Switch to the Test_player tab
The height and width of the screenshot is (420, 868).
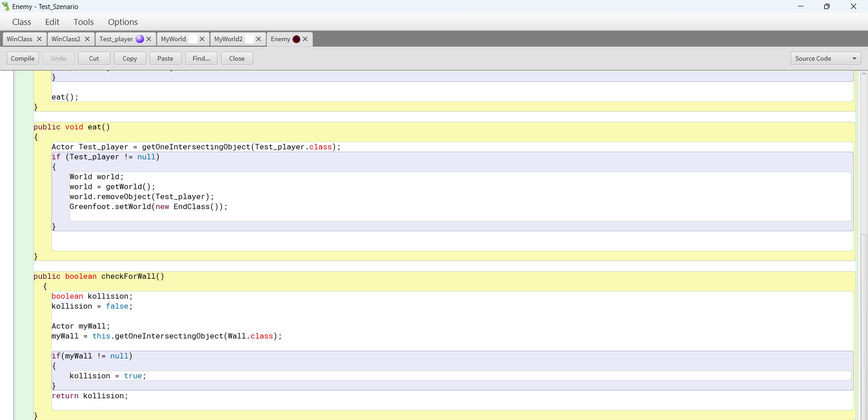point(116,39)
